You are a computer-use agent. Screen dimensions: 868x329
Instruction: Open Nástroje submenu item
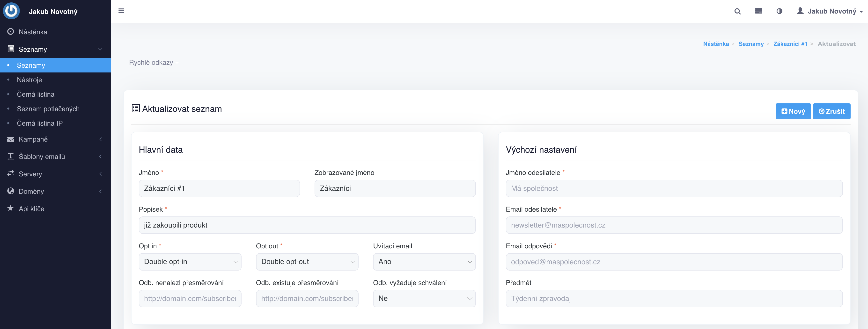56,80
